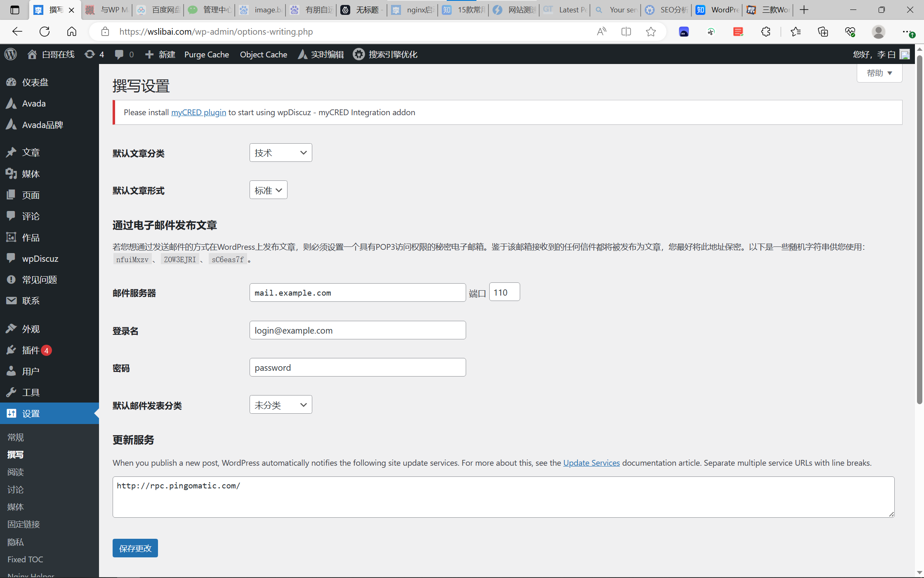924x578 pixels.
Task: Click the mail server input field
Action: tap(357, 293)
